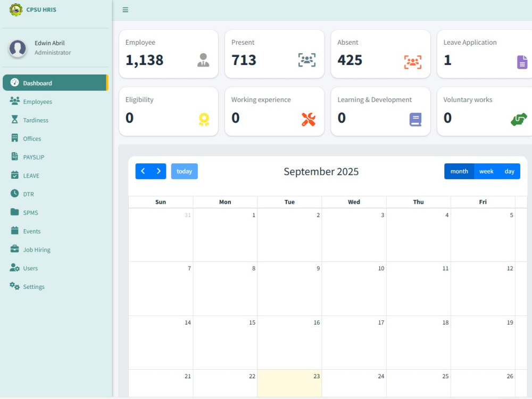Open the Settings menu label
Viewport: 532px width, 399px height.
[x=34, y=287]
